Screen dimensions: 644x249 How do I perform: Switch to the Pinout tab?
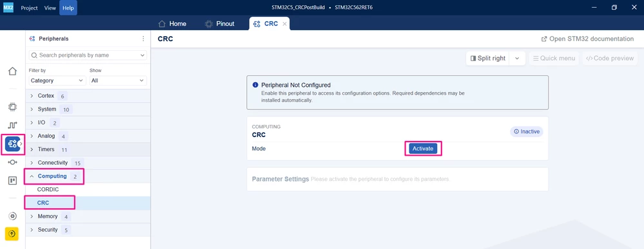[x=220, y=24]
